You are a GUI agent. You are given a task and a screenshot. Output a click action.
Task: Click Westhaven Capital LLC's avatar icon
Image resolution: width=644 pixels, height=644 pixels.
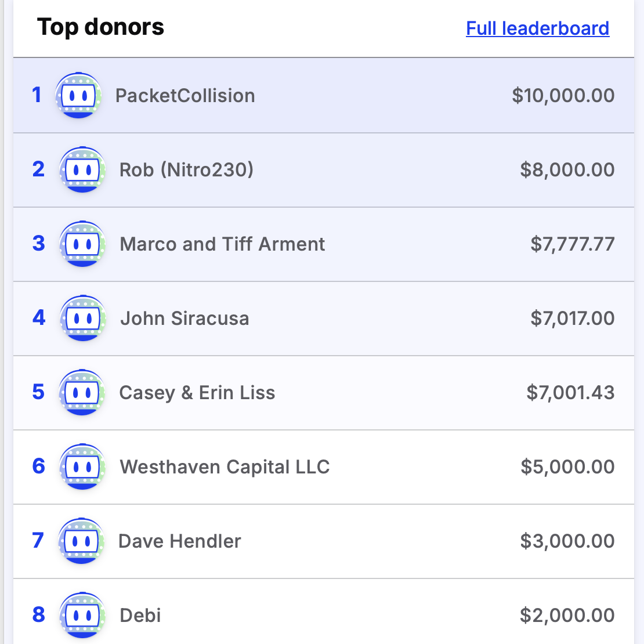[x=82, y=466]
